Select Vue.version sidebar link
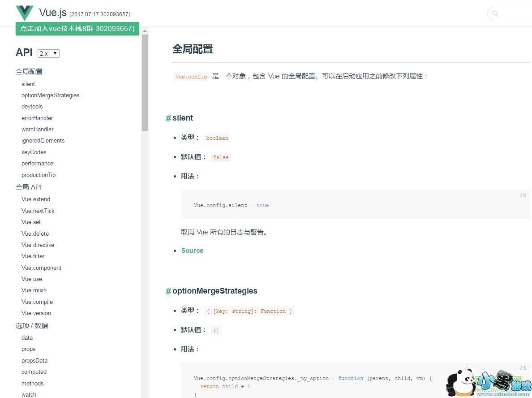 (x=36, y=313)
